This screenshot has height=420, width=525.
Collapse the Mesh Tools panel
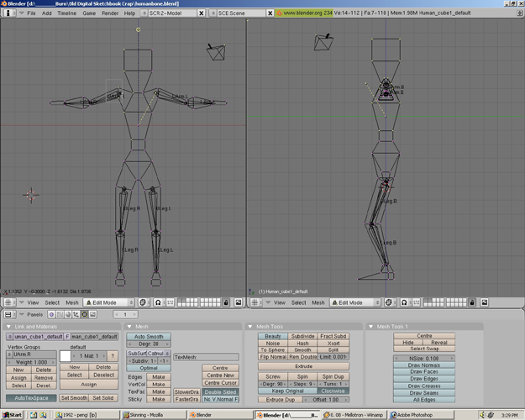pyautogui.click(x=250, y=327)
